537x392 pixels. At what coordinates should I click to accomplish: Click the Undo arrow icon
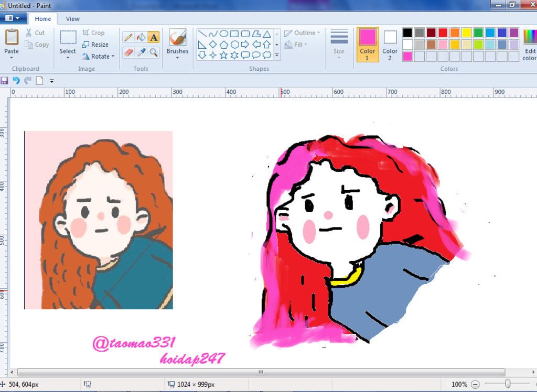[x=16, y=81]
